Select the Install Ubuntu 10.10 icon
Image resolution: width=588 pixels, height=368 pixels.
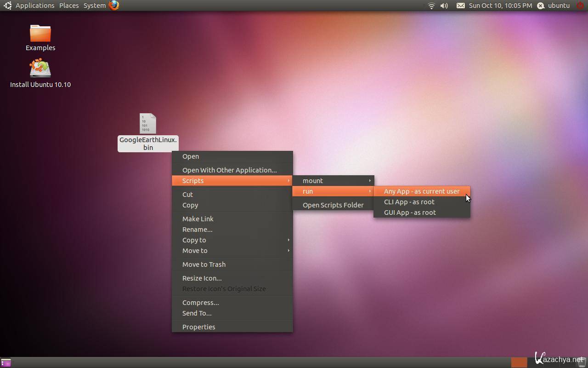[40, 69]
